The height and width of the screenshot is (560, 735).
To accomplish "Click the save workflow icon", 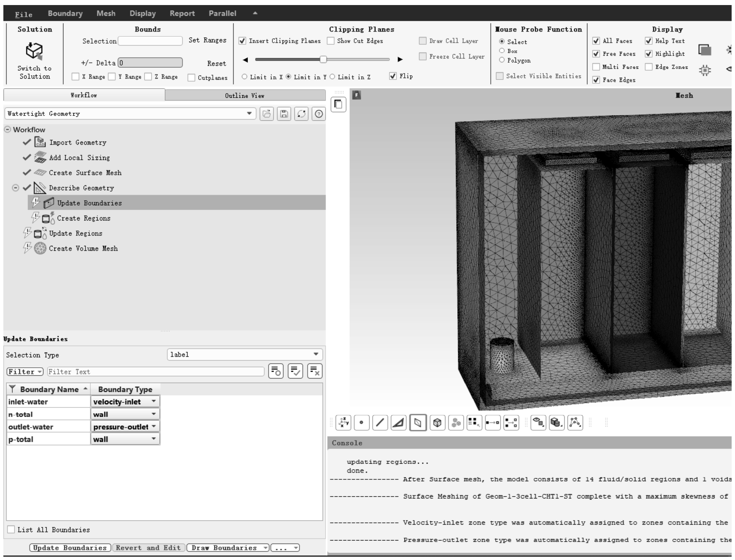I will pyautogui.click(x=284, y=114).
